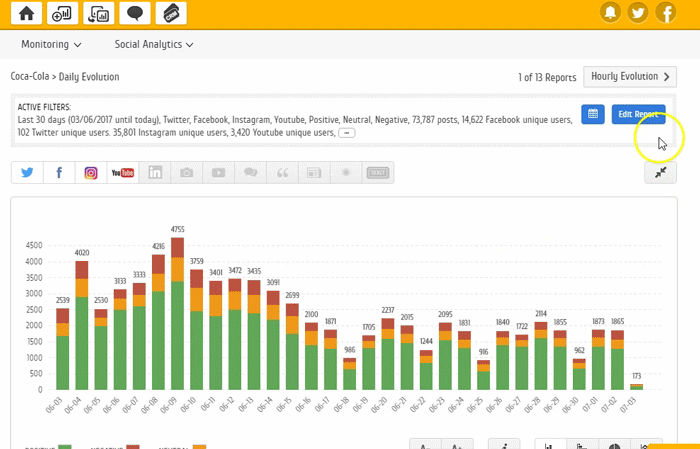Screen dimensions: 700x449
Task: Open the notifications bell
Action: coord(610,13)
